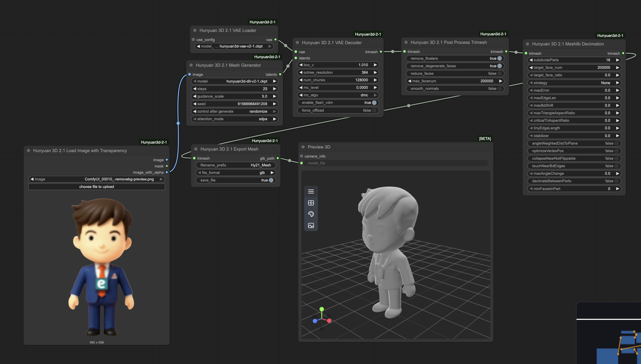Click the num_chunks value field
Image resolution: width=641 pixels, height=364 pixels.
click(x=338, y=80)
